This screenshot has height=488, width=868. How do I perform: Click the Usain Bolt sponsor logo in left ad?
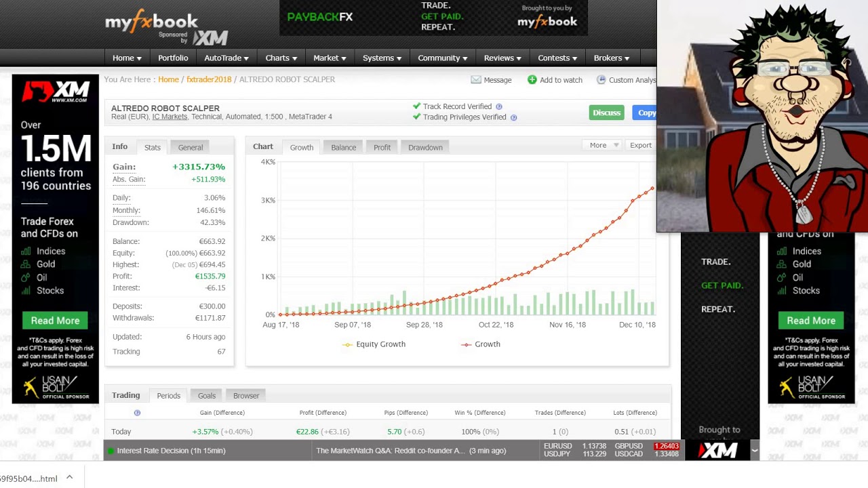coord(55,387)
